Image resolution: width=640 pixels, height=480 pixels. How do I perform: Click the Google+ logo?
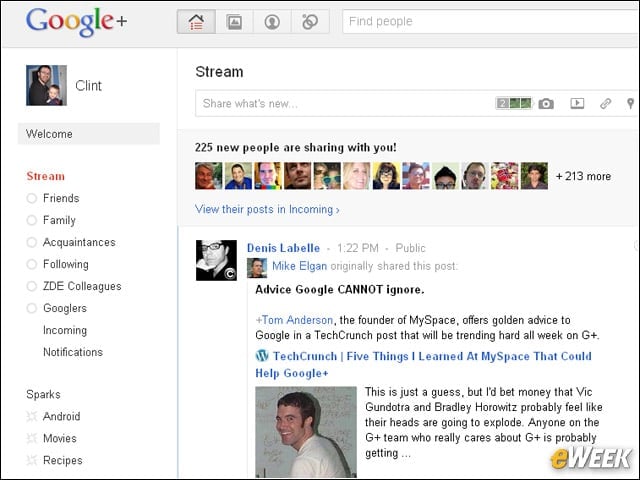tap(76, 22)
